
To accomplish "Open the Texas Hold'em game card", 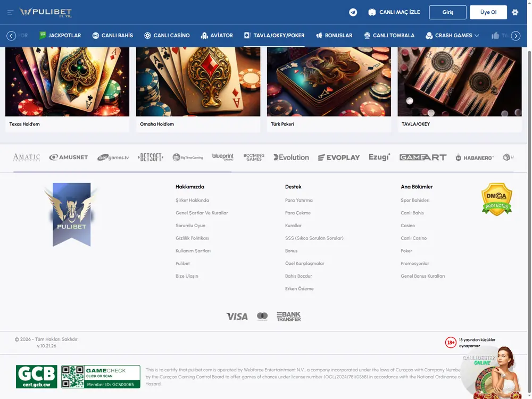I will (x=67, y=89).
